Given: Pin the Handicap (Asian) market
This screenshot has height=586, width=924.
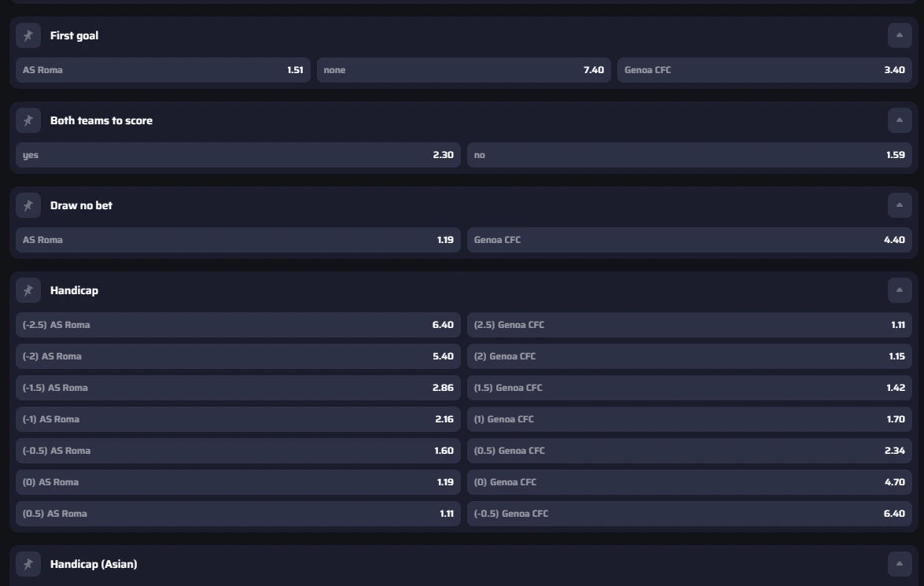Looking at the screenshot, I should click(28, 564).
